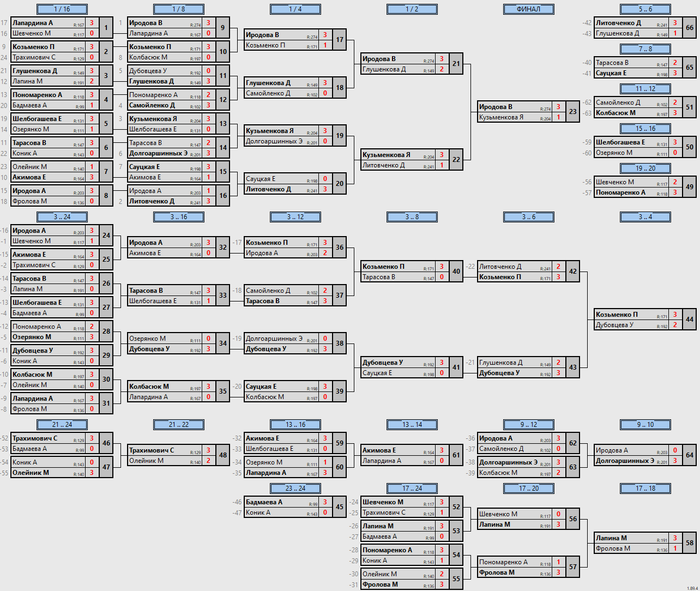700x591 pixels.
Task: Open the '15 .. 16' placement header
Action: [645, 129]
